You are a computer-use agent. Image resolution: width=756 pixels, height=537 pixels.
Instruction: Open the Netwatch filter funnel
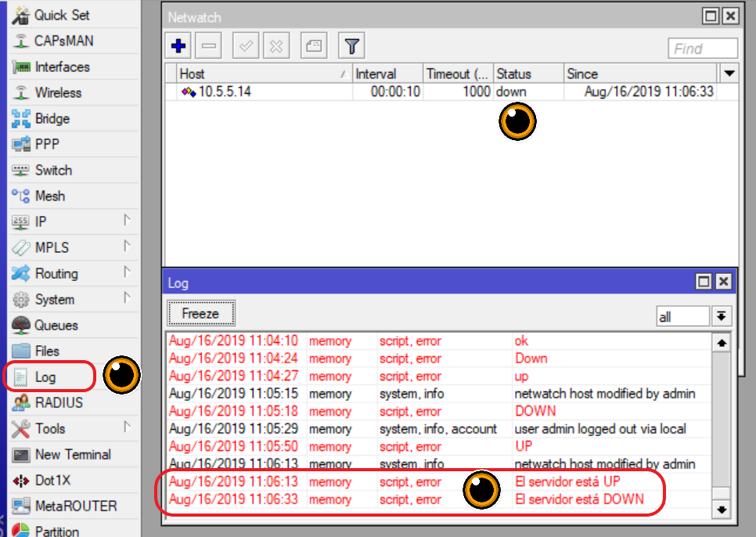(352, 46)
